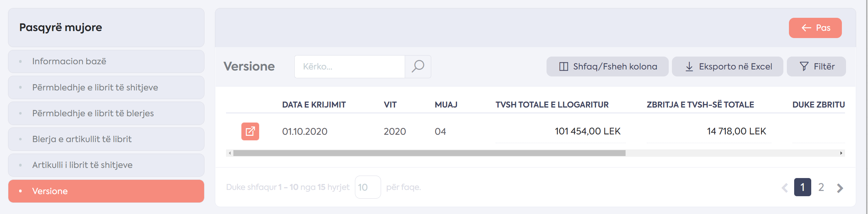Select Përmbledhje e librit të shitjeve
The width and height of the screenshot is (868, 214).
(106, 87)
